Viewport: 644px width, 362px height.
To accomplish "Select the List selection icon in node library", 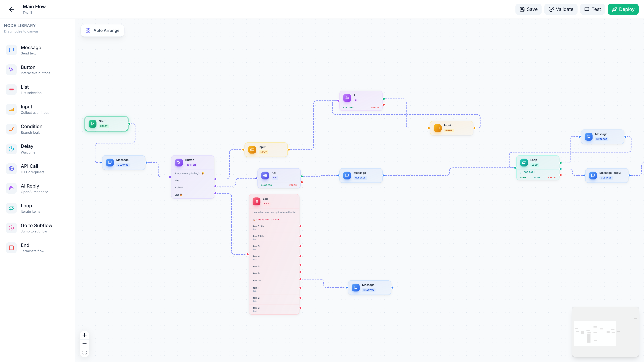I will pyautogui.click(x=11, y=89).
